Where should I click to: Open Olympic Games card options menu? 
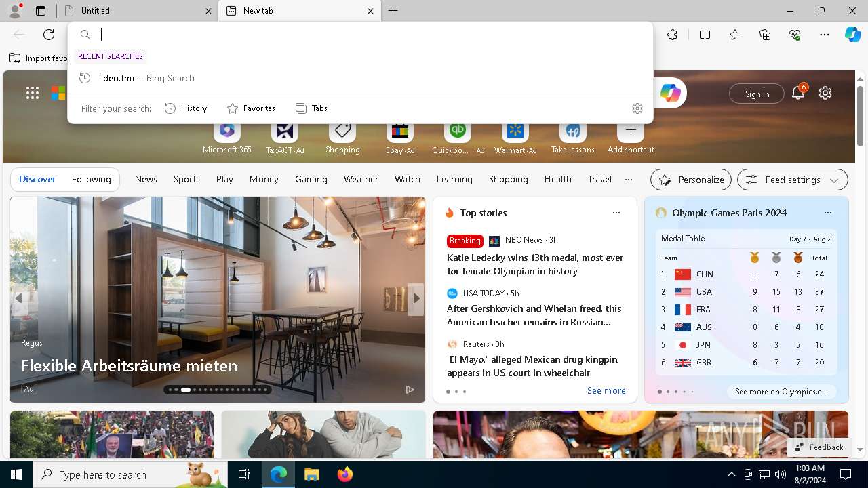pyautogui.click(x=828, y=213)
